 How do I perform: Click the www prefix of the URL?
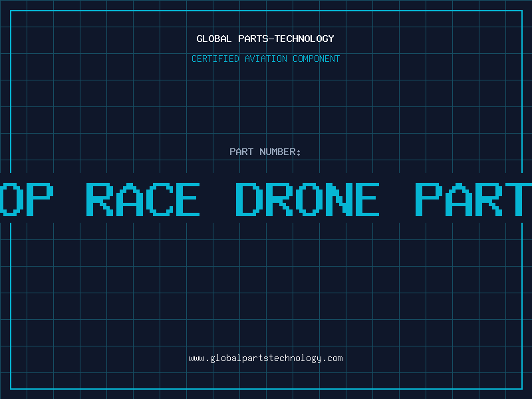tap(196, 358)
